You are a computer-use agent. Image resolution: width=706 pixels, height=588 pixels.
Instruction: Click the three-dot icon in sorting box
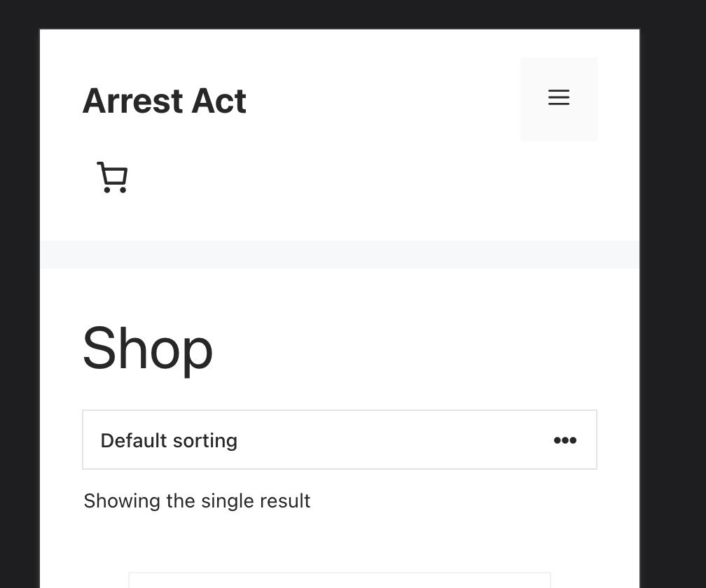(x=565, y=440)
